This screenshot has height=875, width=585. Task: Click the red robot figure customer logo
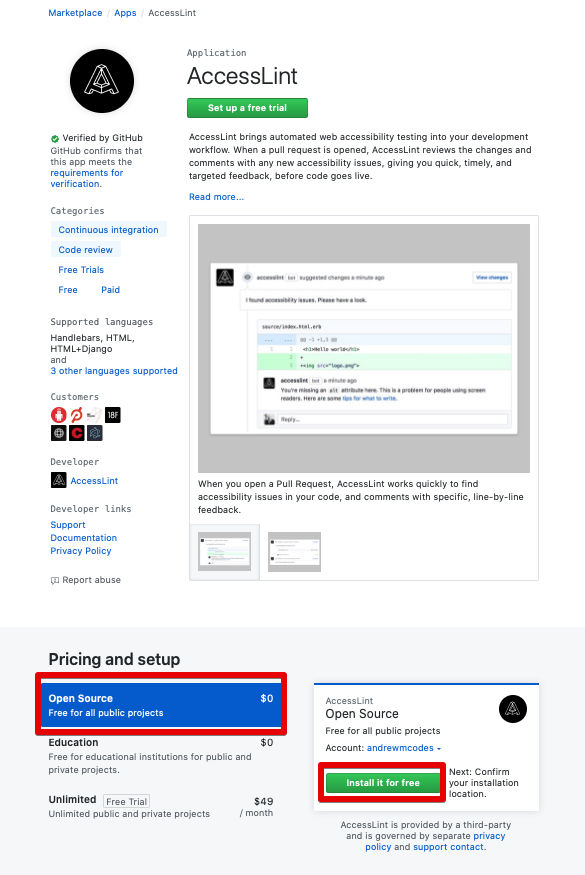pyautogui.click(x=59, y=415)
